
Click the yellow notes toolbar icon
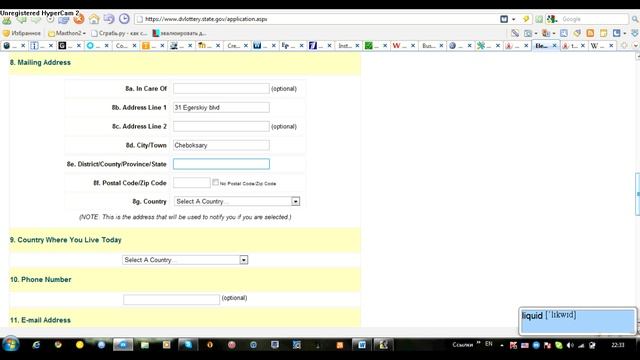pos(603,33)
